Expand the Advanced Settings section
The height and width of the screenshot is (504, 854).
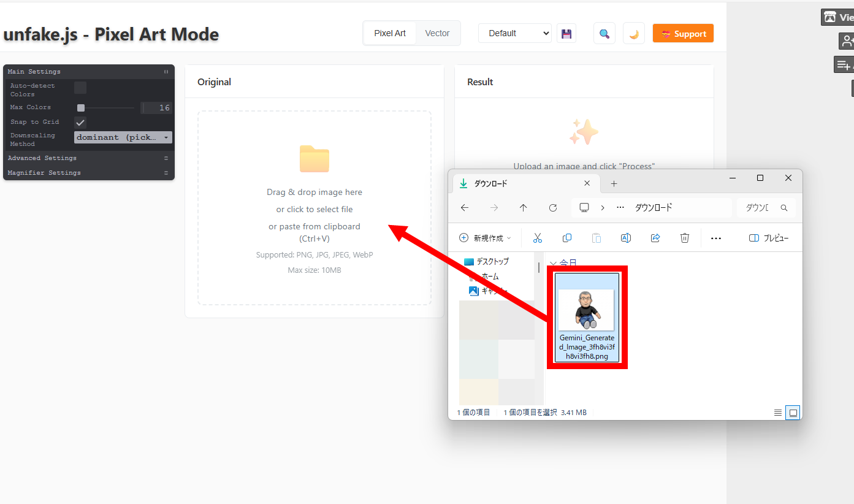(89, 158)
